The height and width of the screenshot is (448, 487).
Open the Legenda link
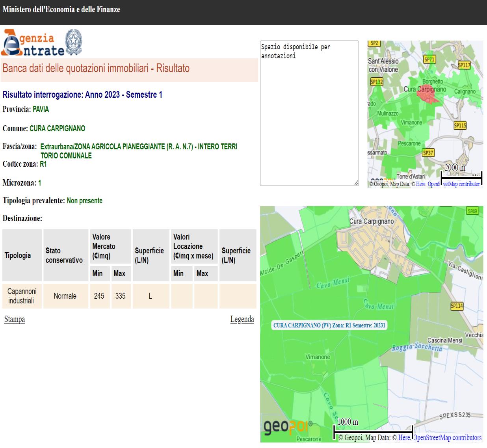pyautogui.click(x=242, y=319)
